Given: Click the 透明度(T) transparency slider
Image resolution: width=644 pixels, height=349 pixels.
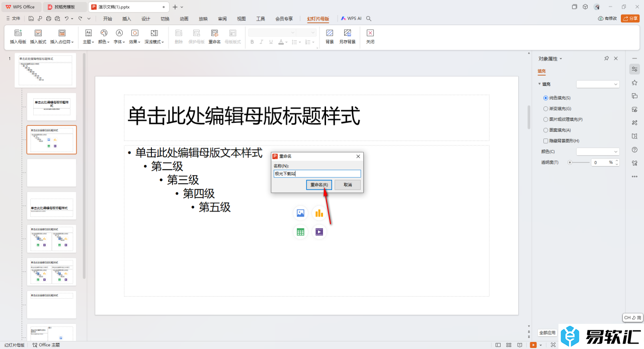Looking at the screenshot, I should coord(579,163).
